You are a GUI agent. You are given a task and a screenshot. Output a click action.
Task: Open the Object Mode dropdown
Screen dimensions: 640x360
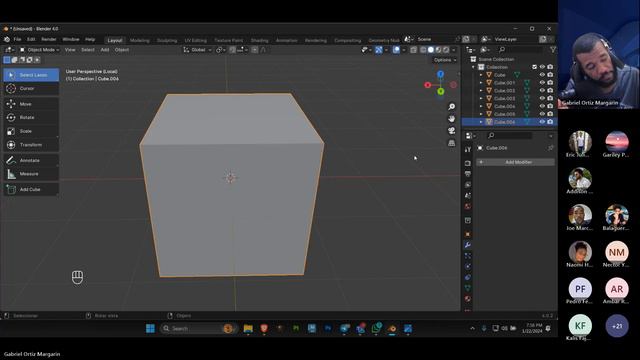click(x=39, y=50)
